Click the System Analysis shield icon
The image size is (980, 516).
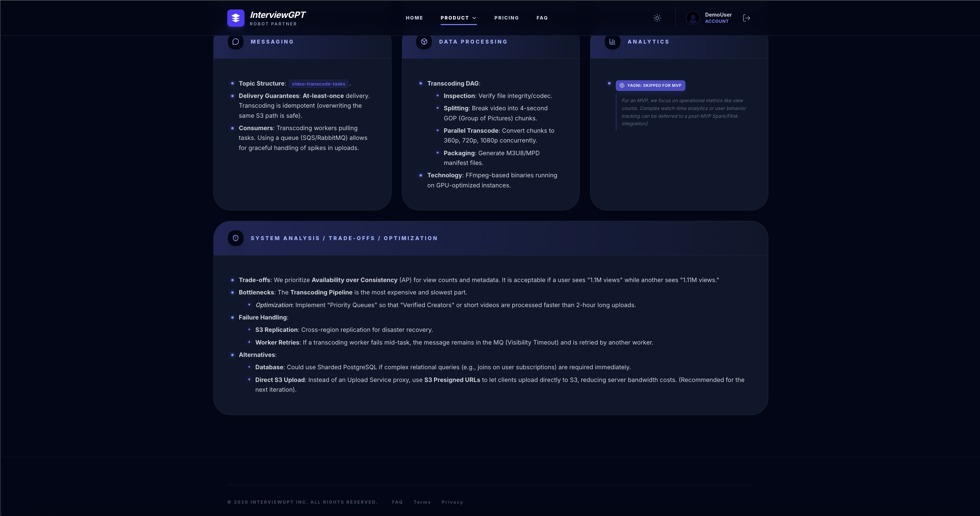click(235, 238)
